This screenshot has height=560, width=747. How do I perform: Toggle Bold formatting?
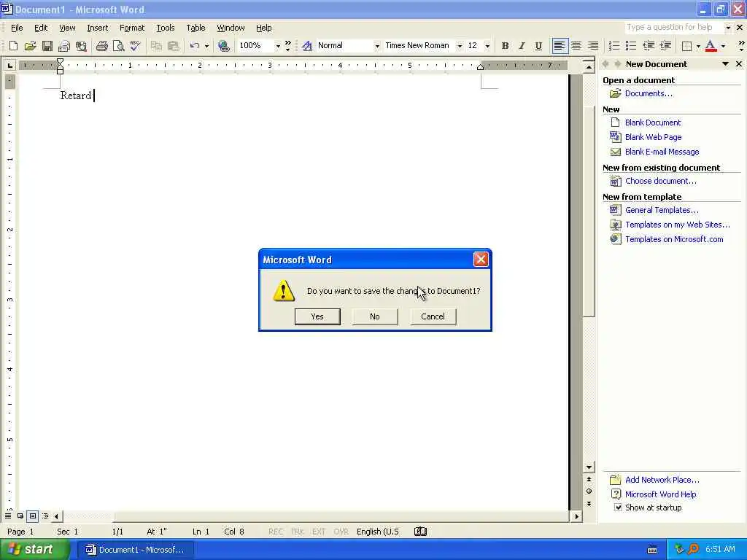[505, 46]
